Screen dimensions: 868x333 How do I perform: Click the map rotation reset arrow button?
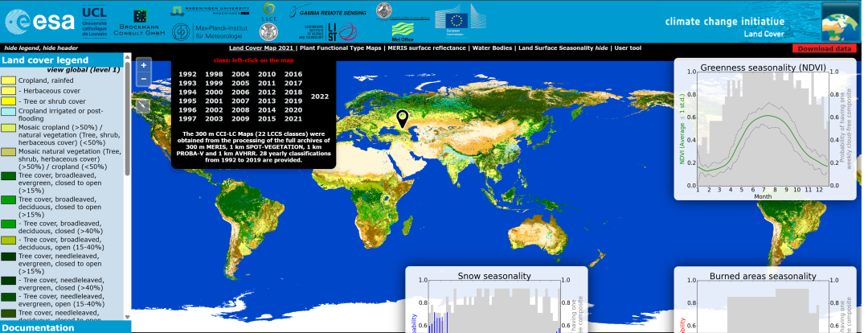point(143,105)
